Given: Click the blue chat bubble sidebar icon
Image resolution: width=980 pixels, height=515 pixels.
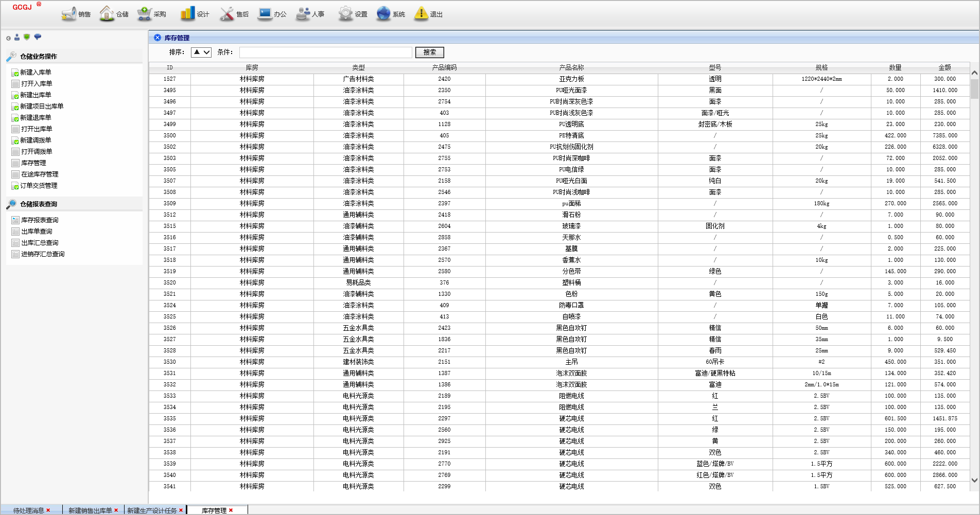Looking at the screenshot, I should [38, 37].
